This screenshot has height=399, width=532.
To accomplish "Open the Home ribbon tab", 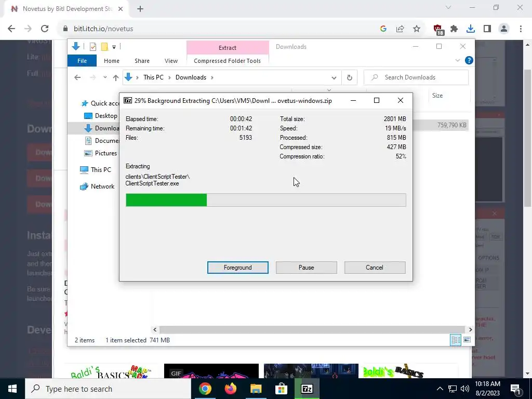I will [x=112, y=61].
